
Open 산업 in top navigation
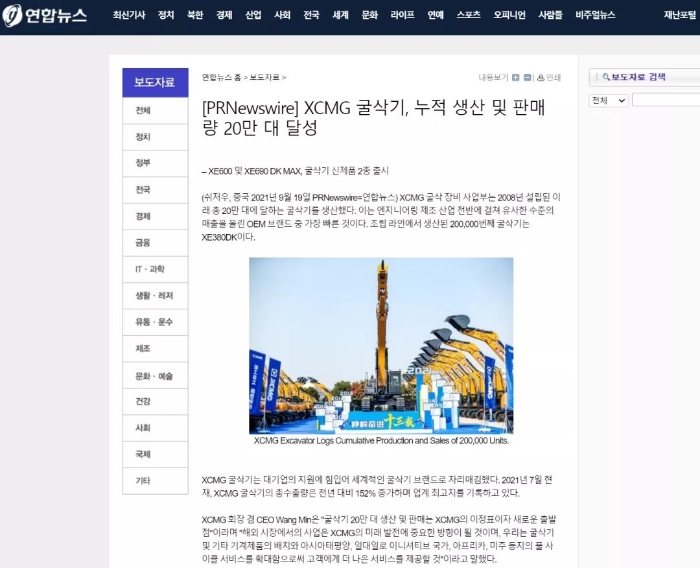253,15
